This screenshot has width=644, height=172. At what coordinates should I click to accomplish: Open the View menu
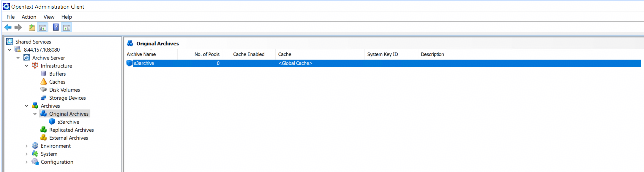(49, 17)
